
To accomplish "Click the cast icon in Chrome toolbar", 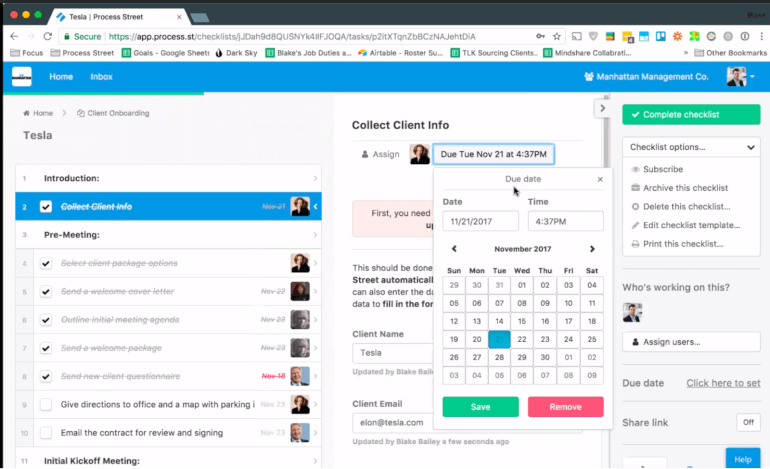I will 577,36.
